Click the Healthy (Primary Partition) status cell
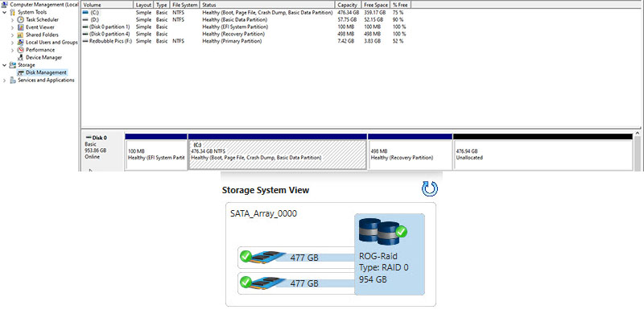 pyautogui.click(x=232, y=42)
